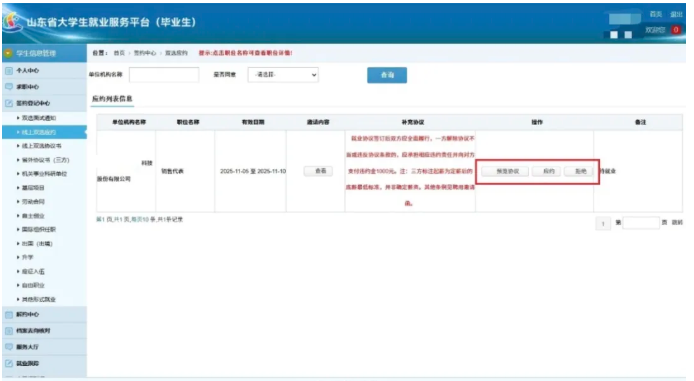Click the 跳转 page jump button
Viewport: 694px width, 381px height.
click(x=677, y=223)
